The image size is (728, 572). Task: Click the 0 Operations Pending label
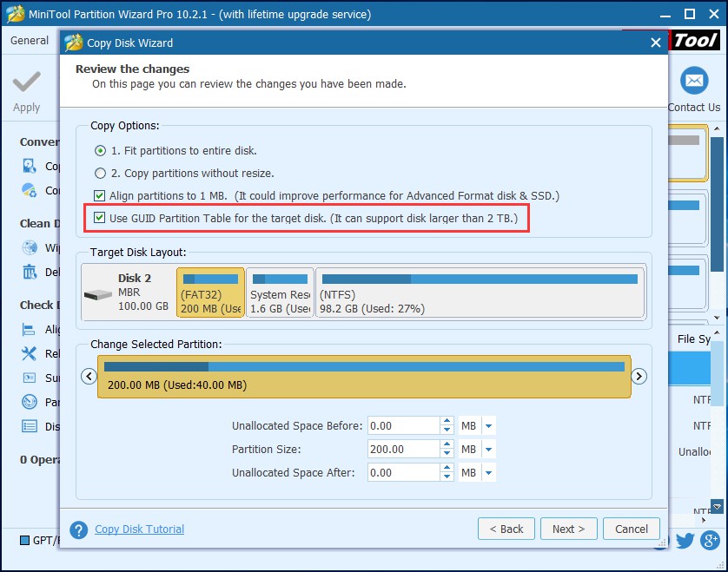click(40, 460)
